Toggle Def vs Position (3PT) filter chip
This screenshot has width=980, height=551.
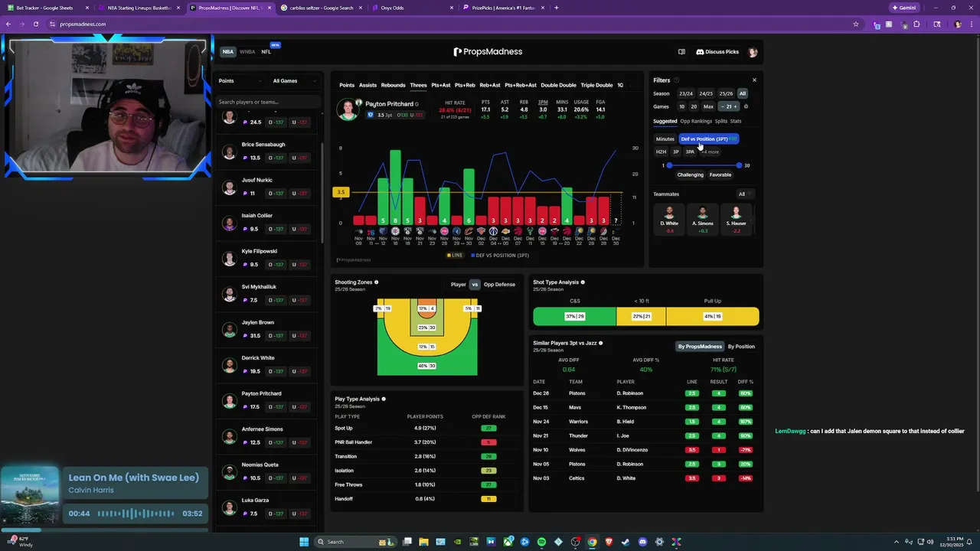(x=708, y=139)
